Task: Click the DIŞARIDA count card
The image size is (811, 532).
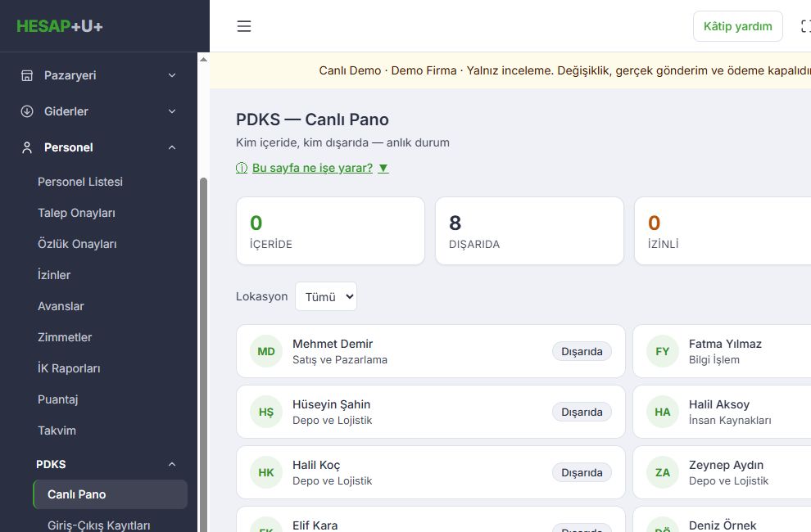Action: [530, 231]
